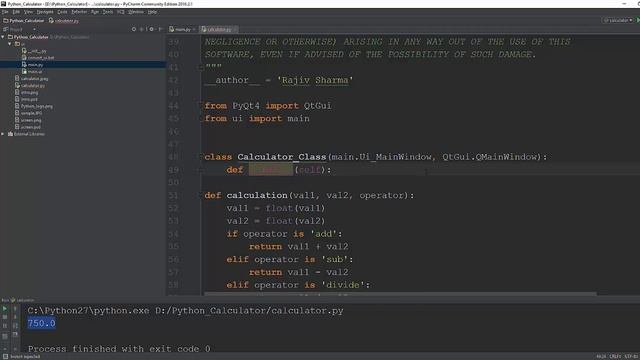
Task: Select main.ui file in project tree
Action: point(32,72)
